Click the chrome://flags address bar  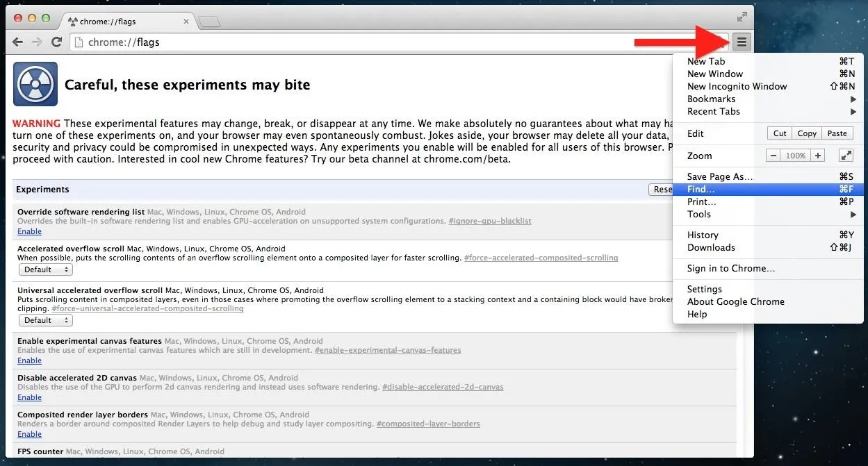click(400, 42)
